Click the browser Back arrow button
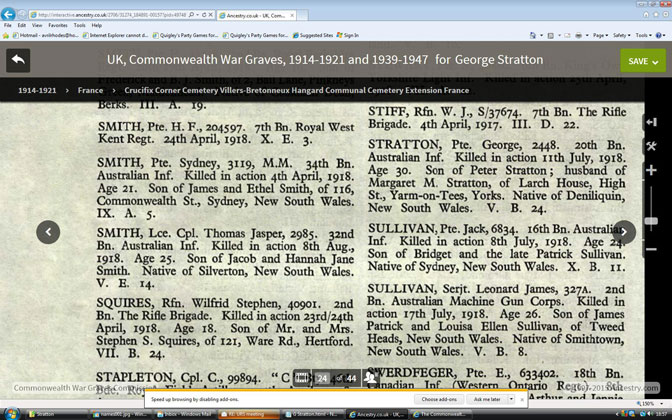Image resolution: width=672 pixels, height=420 pixels. (8, 15)
